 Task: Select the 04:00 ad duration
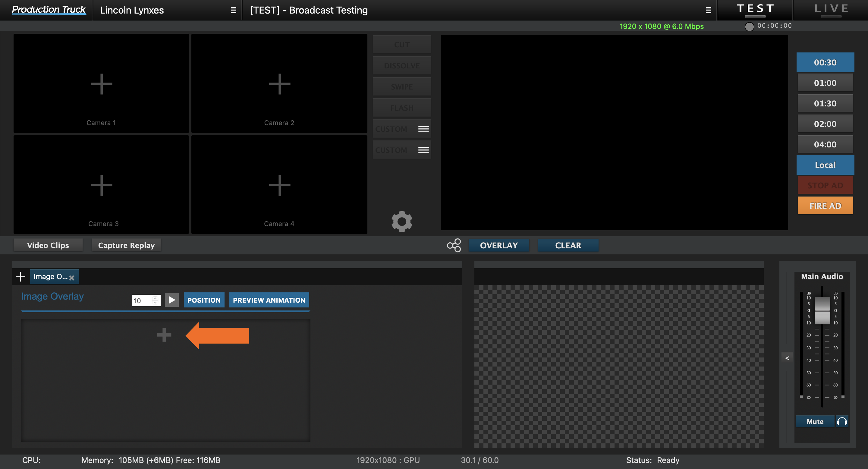tap(825, 144)
